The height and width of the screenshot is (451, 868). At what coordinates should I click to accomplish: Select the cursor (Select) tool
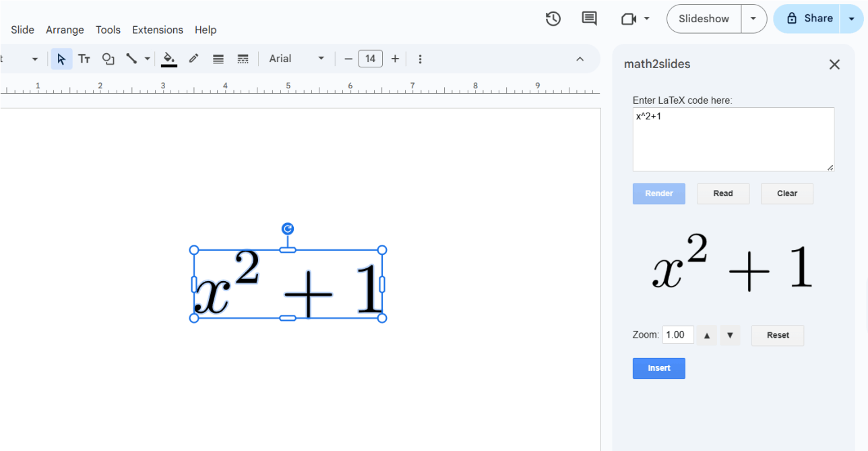(x=61, y=59)
